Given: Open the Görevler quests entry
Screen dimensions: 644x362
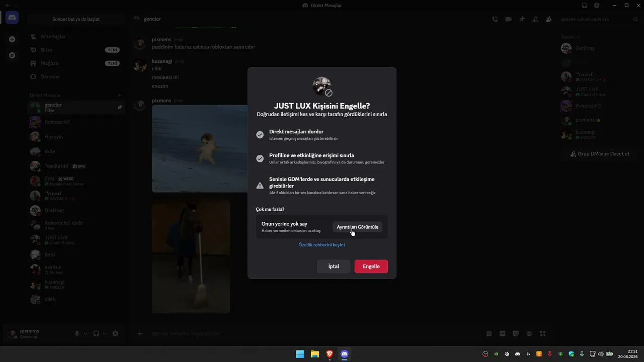Looking at the screenshot, I should (x=76, y=77).
